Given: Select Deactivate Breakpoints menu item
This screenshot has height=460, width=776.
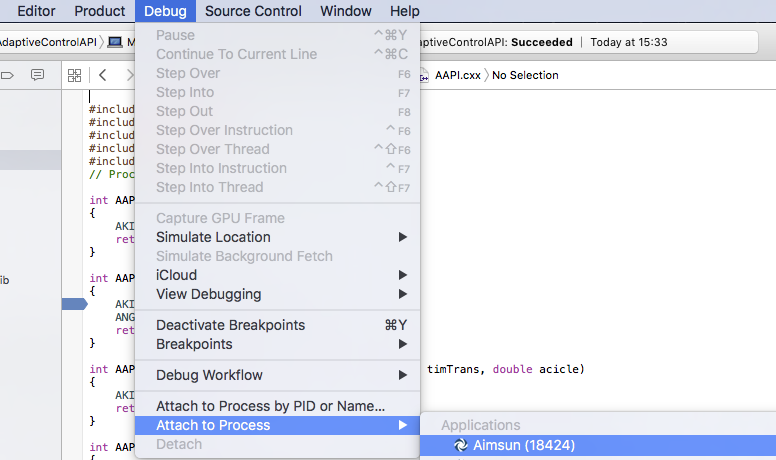Looking at the screenshot, I should tap(230, 325).
